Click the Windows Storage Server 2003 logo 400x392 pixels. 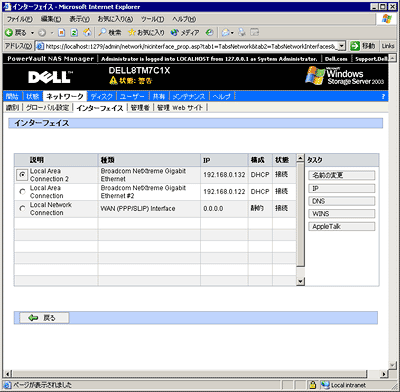(345, 76)
